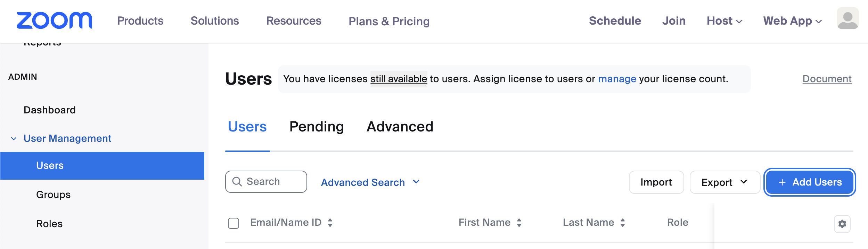
Task: Expand the Web App dropdown
Action: [793, 21]
